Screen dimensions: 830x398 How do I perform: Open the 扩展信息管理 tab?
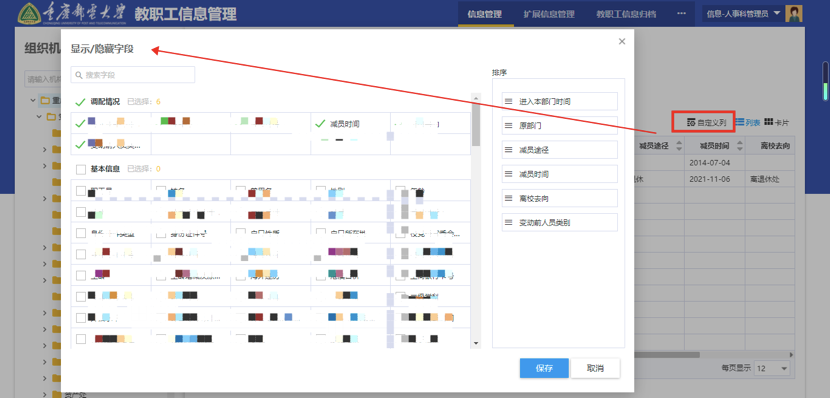pos(549,14)
